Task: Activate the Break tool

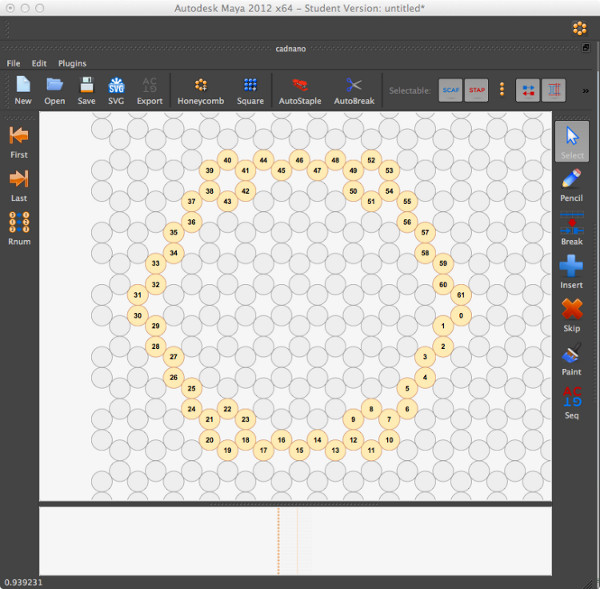Action: pos(571,226)
